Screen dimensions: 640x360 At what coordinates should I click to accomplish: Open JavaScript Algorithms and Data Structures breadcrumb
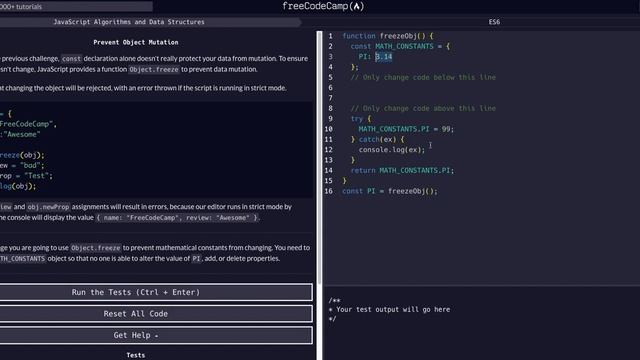click(129, 22)
